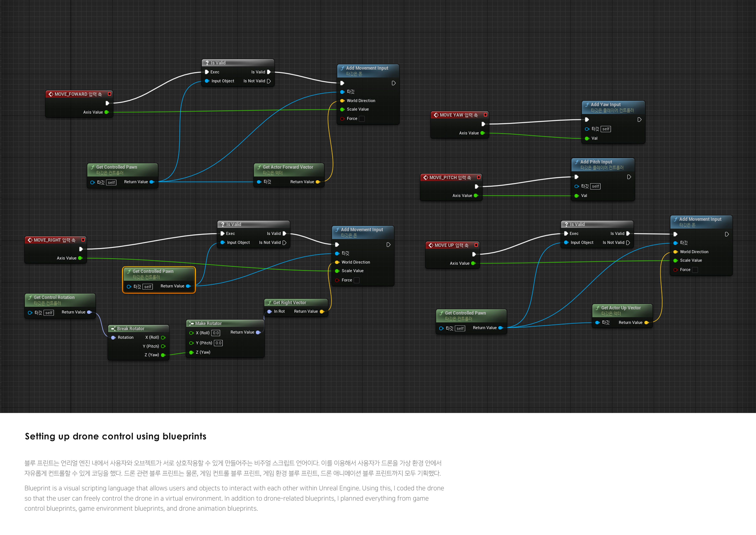The image size is (756, 535).
Task: Click the Y (Pitch) 0.0 value field on Make Rotator
Action: click(x=218, y=343)
